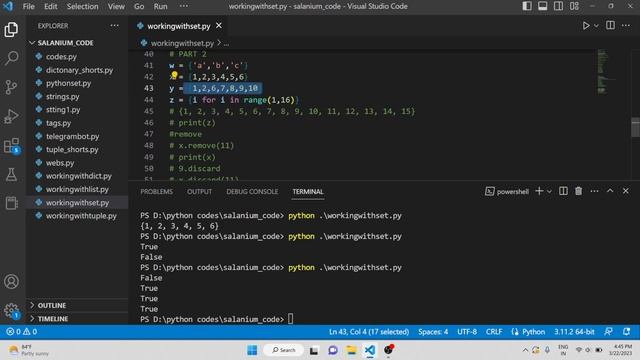
Task: Open workingwithdict.py file
Action: 78,176
